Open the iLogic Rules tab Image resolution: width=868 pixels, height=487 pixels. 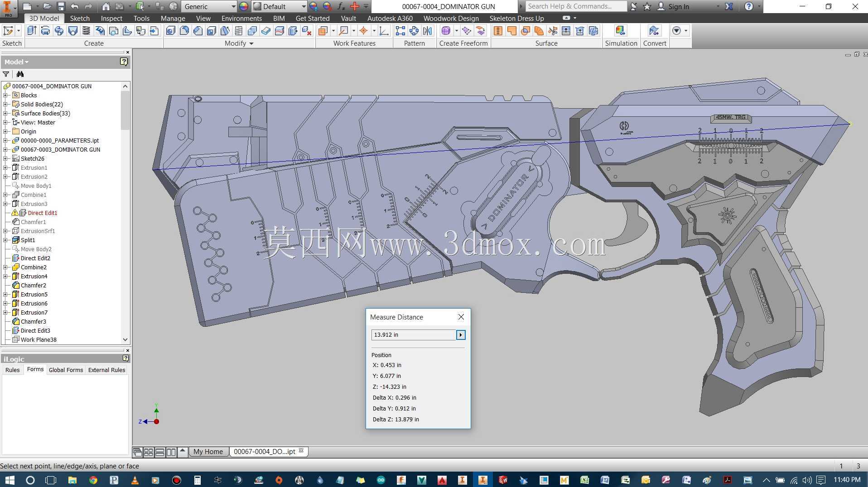pos(12,370)
